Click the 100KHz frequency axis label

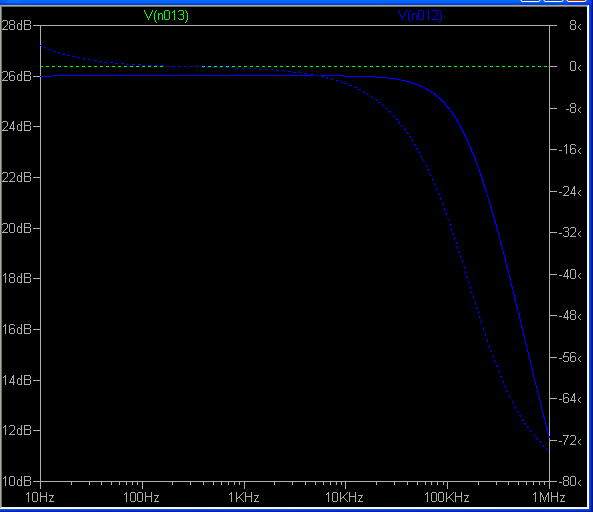coord(447,497)
